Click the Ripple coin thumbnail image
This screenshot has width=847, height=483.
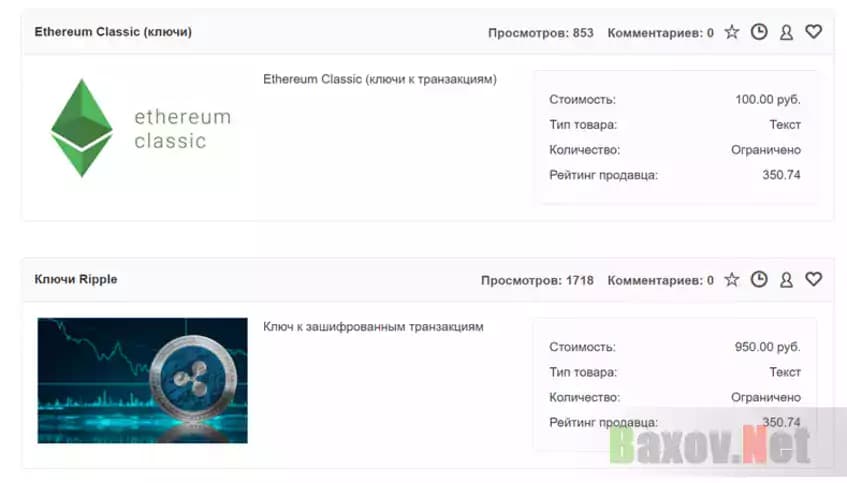[142, 380]
